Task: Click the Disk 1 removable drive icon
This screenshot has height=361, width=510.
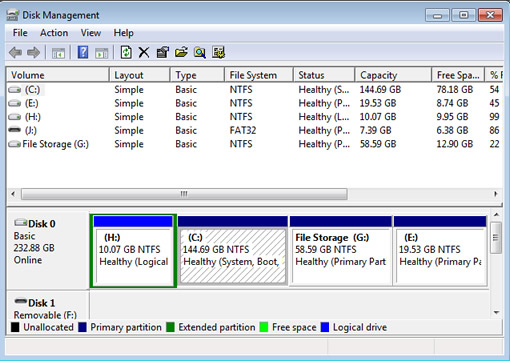Action: pos(20,301)
